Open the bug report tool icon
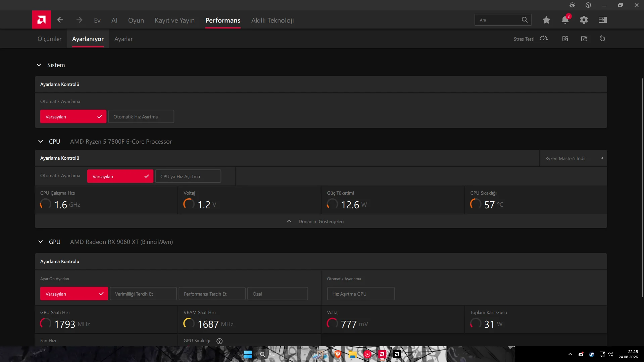The image size is (644, 362). click(572, 5)
